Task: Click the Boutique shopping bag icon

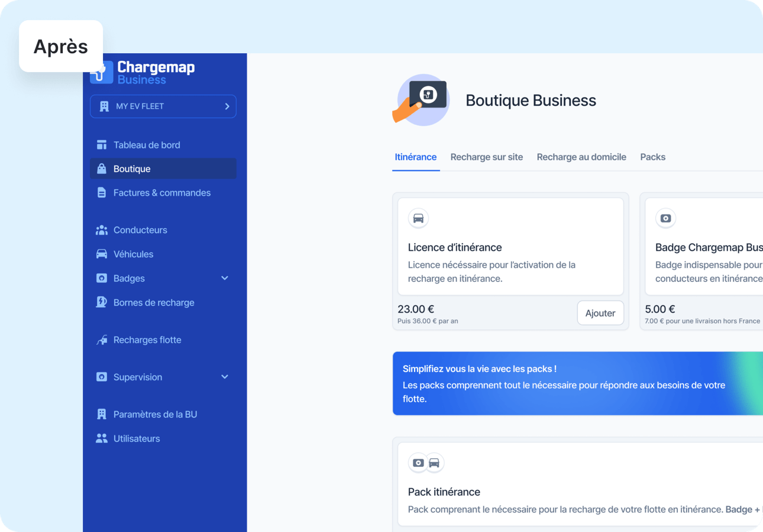Action: click(102, 168)
